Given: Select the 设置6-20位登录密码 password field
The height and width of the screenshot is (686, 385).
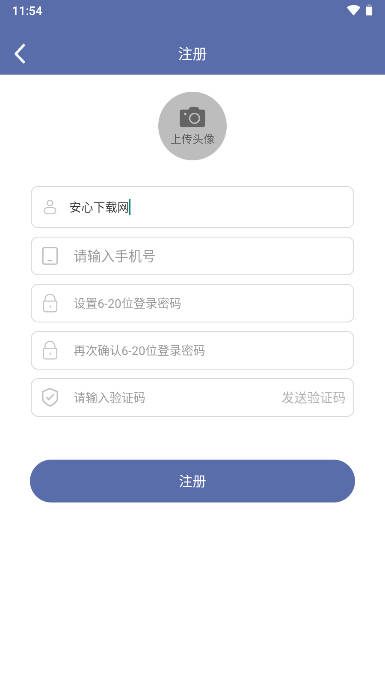Looking at the screenshot, I should [x=192, y=303].
